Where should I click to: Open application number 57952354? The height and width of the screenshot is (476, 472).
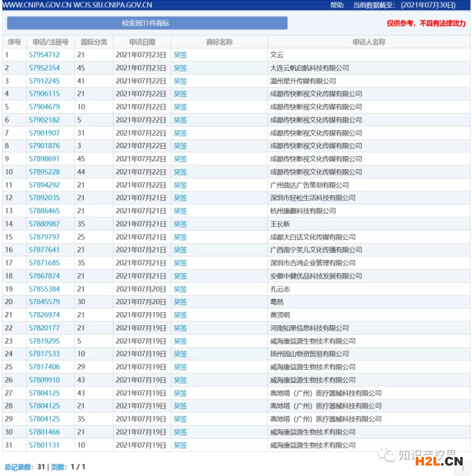44,68
